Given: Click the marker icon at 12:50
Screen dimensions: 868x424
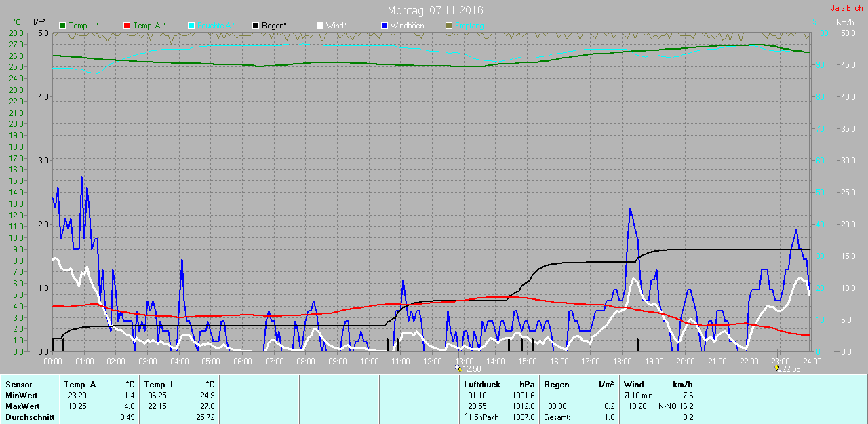Looking at the screenshot, I should pos(459,368).
